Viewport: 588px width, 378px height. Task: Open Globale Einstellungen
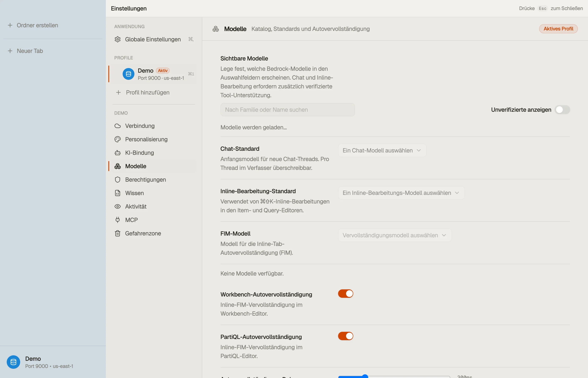point(154,39)
